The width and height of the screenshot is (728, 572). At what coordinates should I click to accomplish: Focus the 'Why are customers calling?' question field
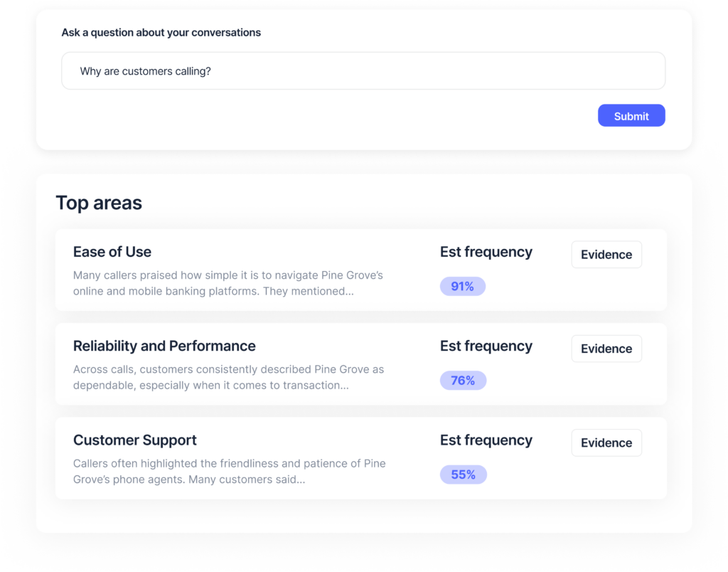coord(363,71)
